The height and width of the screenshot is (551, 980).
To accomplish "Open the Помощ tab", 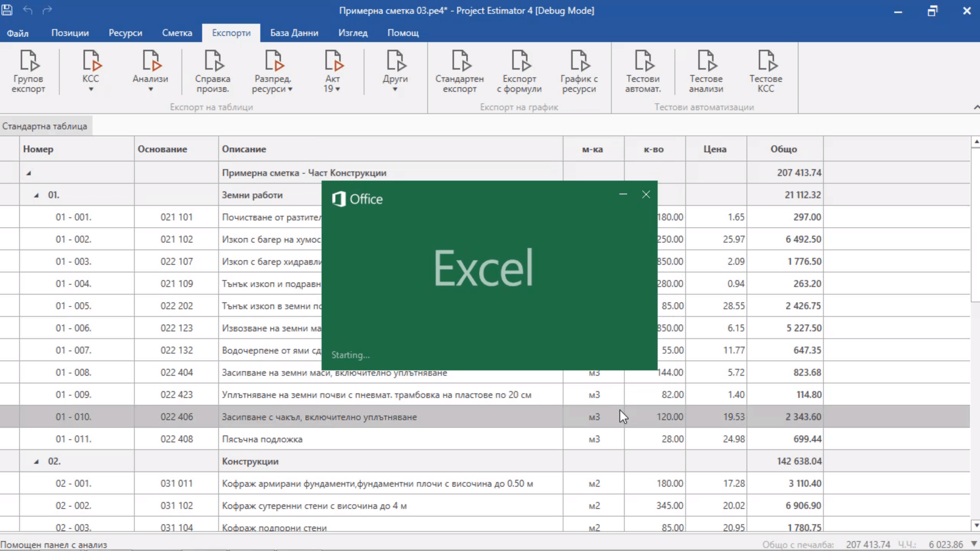I will pos(403,33).
